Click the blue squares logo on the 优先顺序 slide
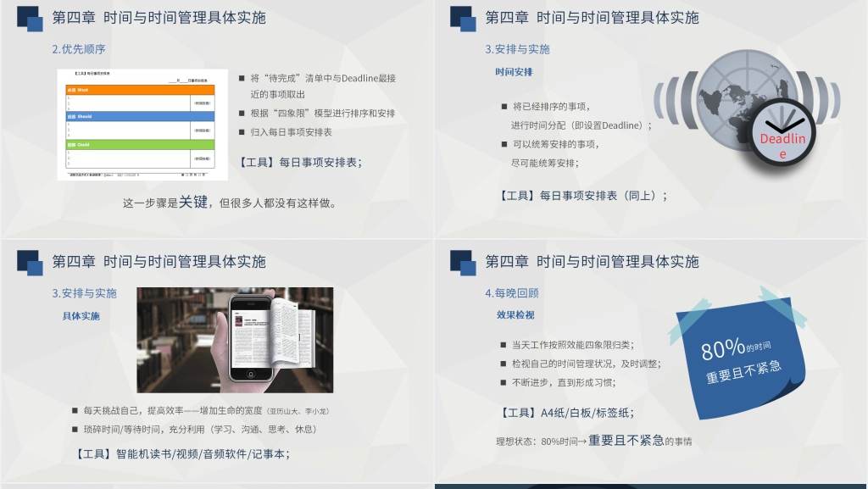 tap(30, 18)
